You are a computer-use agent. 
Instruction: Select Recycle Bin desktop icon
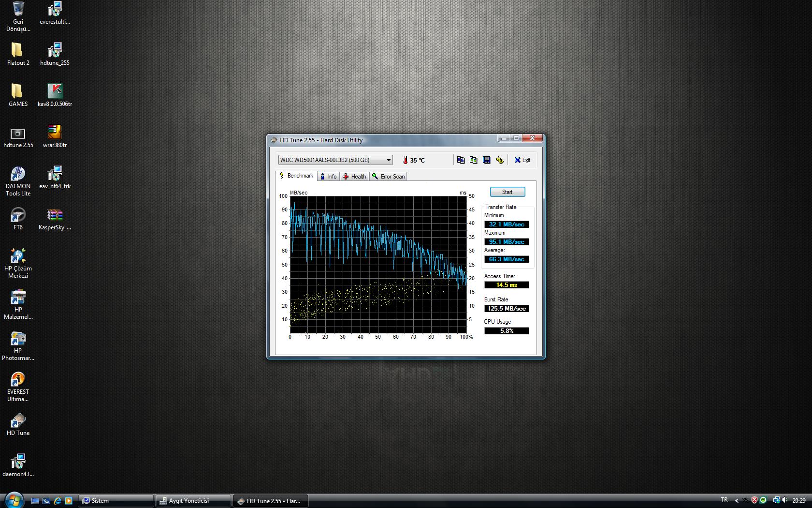point(18,16)
